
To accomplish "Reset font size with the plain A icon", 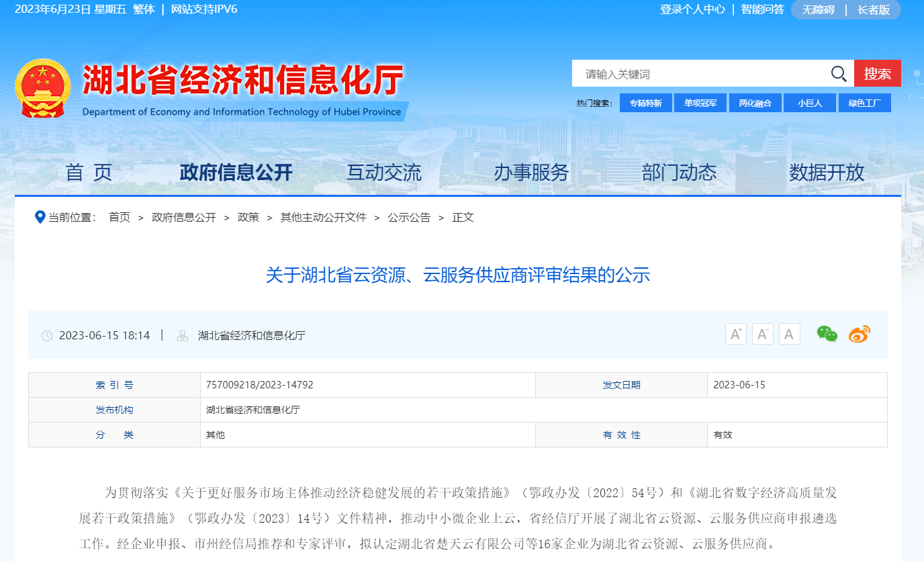I will pos(789,333).
